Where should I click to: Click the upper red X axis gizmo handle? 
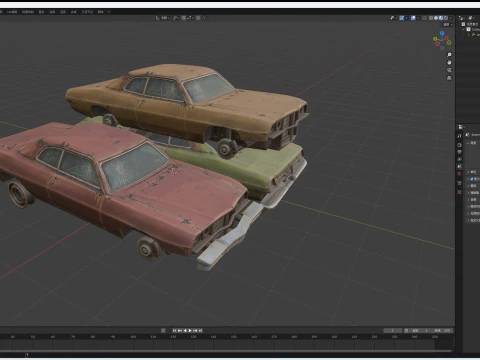coord(446,38)
